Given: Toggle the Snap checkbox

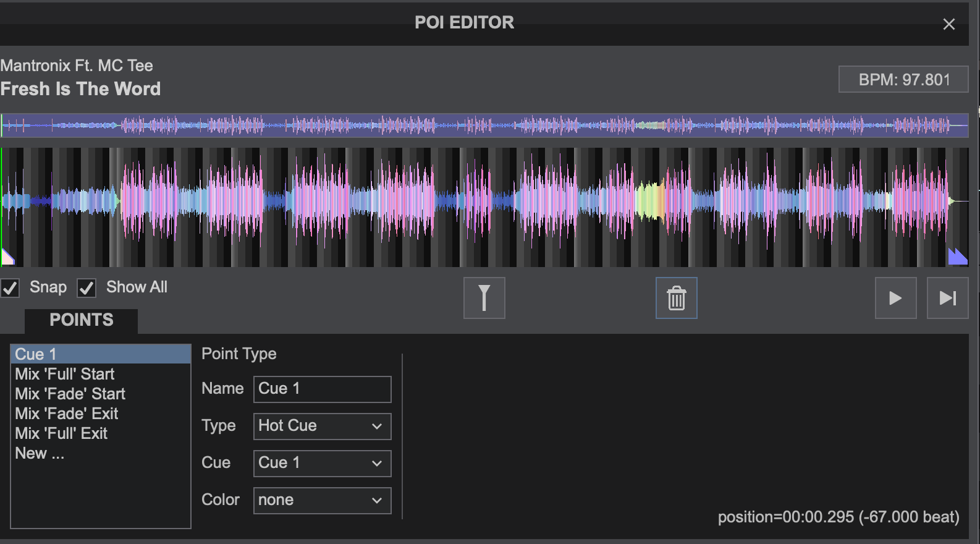Looking at the screenshot, I should click(x=11, y=288).
